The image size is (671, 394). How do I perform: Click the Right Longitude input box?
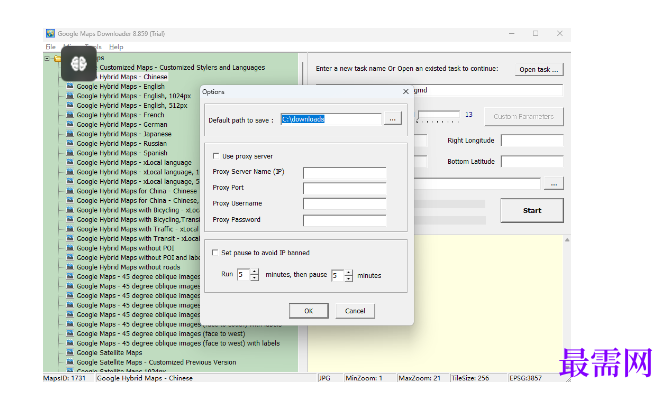click(x=532, y=140)
